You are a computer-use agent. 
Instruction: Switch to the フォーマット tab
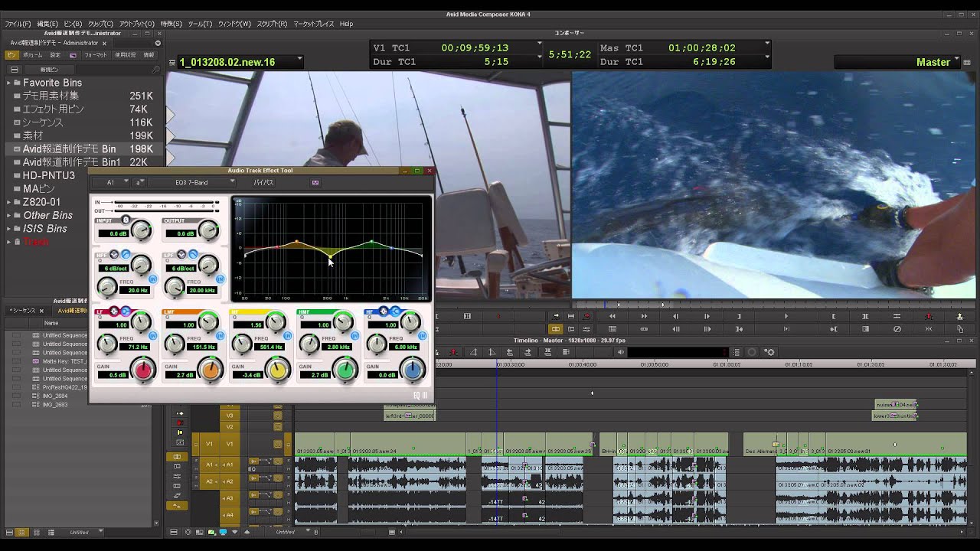point(96,55)
